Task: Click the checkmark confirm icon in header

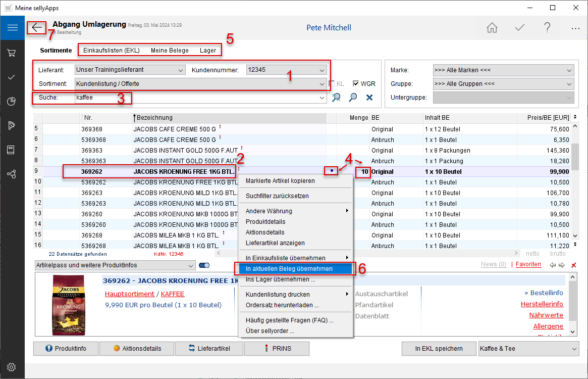Action: [520, 28]
